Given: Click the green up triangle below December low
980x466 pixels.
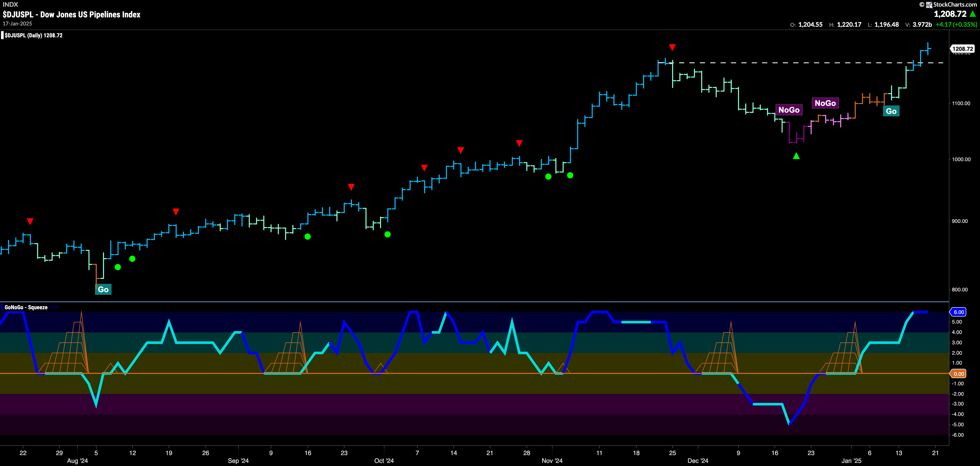Looking at the screenshot, I should click(x=796, y=156).
